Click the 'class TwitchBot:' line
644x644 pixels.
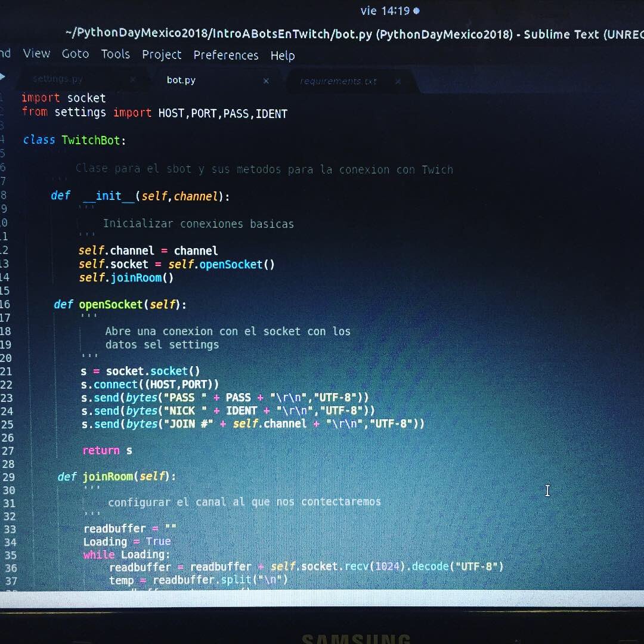(x=75, y=140)
